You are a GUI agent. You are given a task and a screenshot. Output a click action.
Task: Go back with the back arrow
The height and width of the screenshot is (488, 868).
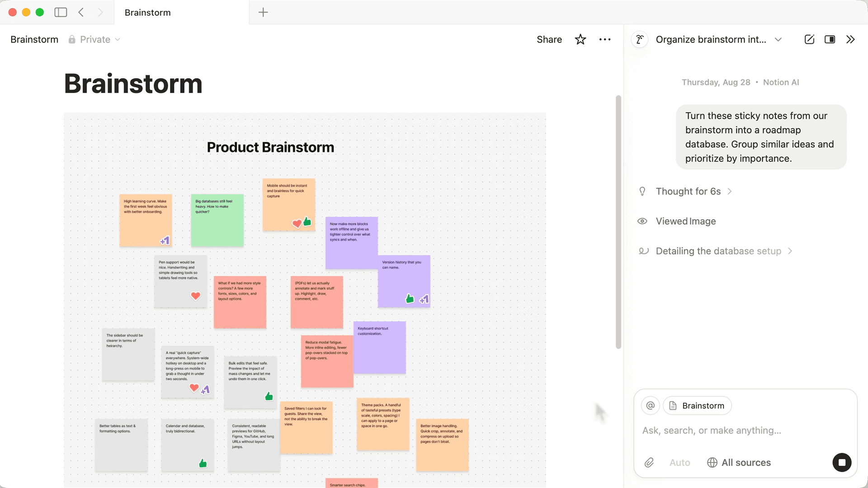tap(81, 12)
